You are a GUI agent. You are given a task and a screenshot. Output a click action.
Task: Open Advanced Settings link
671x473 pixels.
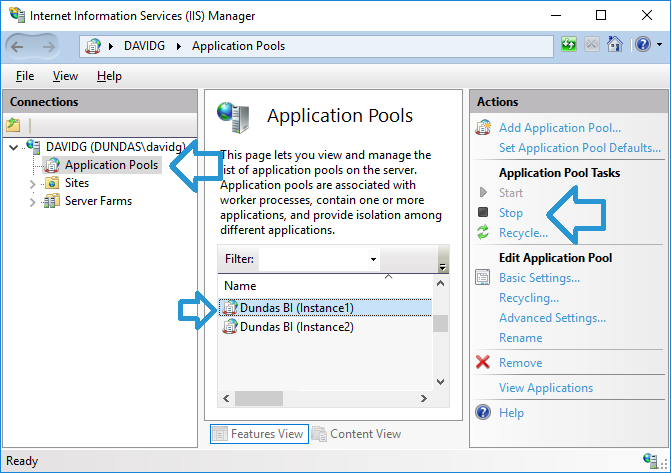(552, 318)
